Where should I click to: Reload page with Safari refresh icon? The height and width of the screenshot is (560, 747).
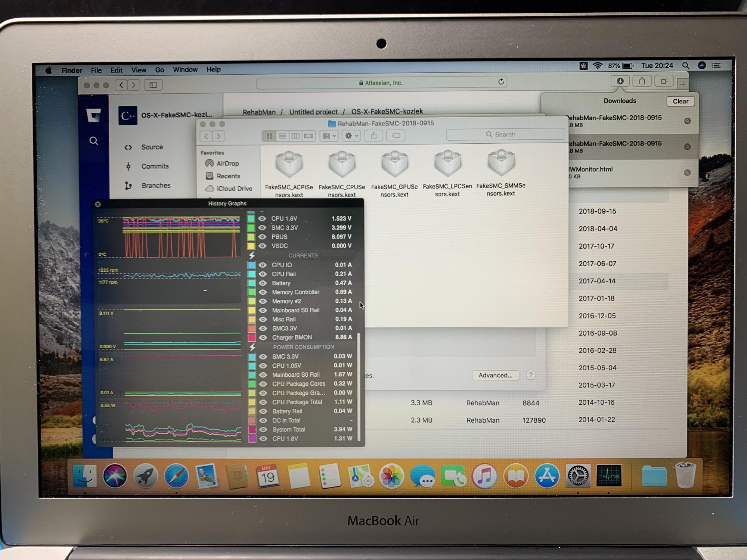[501, 82]
